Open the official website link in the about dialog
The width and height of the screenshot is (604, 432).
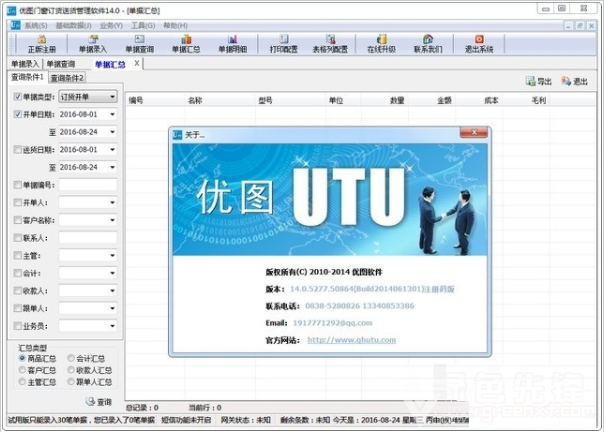pyautogui.click(x=351, y=340)
